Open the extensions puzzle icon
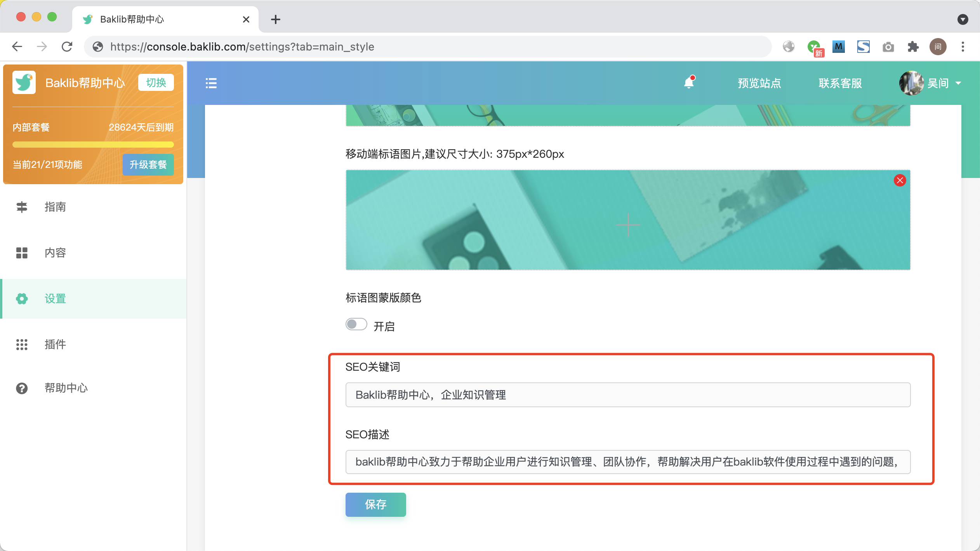This screenshot has width=980, height=551. click(x=913, y=47)
